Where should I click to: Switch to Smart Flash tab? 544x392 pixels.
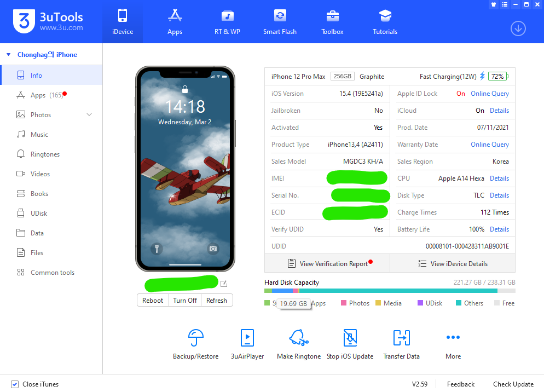(280, 22)
